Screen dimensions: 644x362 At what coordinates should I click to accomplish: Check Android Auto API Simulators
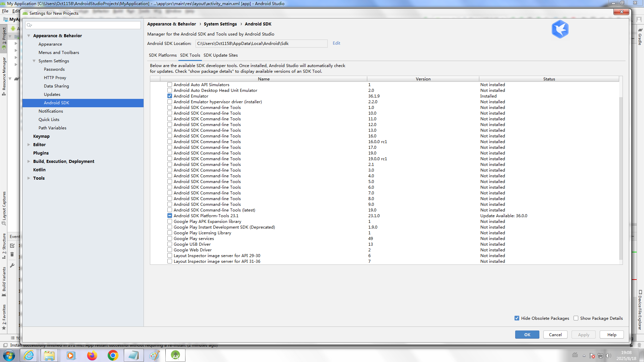[170, 84]
